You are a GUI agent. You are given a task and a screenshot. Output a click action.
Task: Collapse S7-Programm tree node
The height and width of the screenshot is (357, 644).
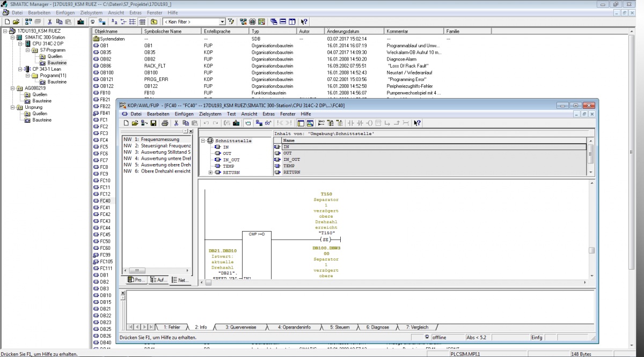click(x=28, y=50)
